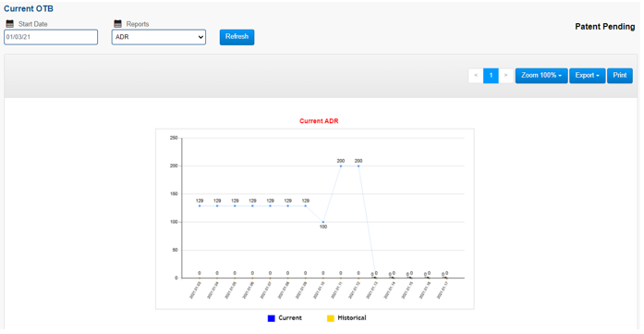Go to previous report page arrow
This screenshot has height=334, width=644.
pyautogui.click(x=476, y=76)
